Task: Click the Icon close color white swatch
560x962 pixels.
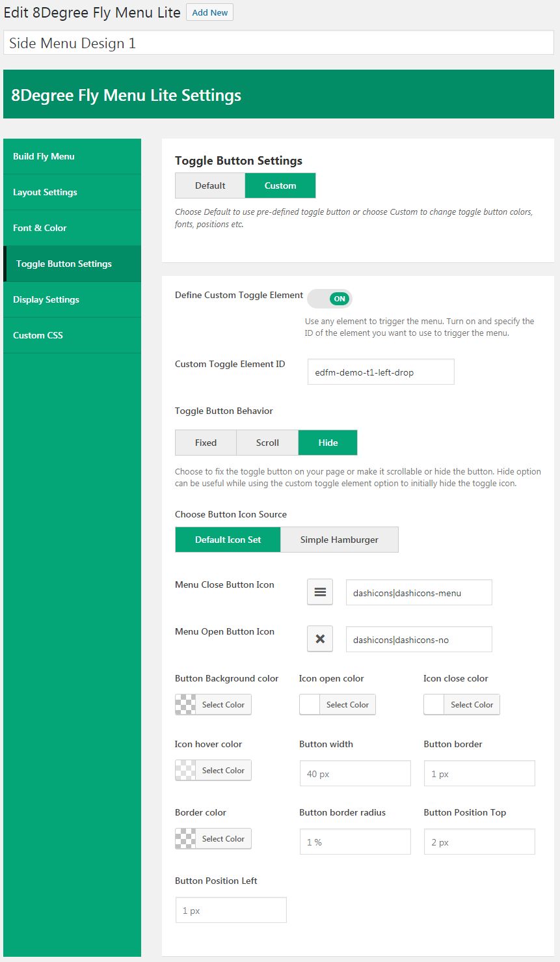Action: click(434, 705)
